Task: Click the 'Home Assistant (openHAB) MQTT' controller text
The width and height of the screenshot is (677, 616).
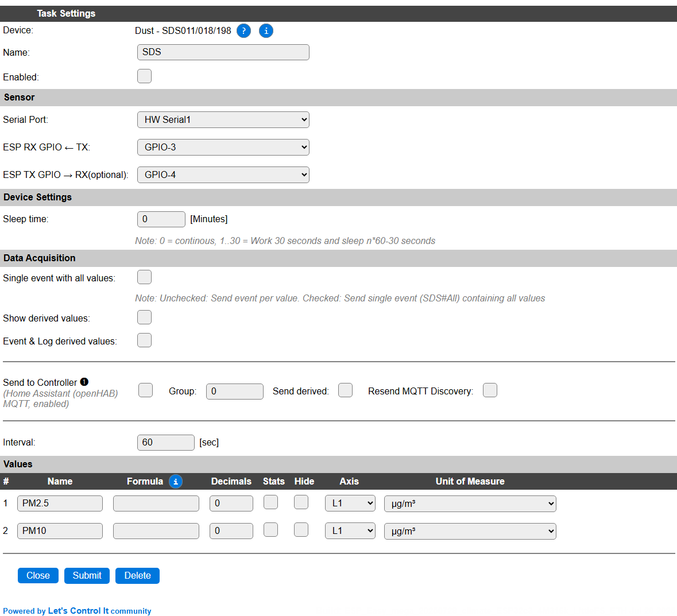Action: [x=60, y=399]
